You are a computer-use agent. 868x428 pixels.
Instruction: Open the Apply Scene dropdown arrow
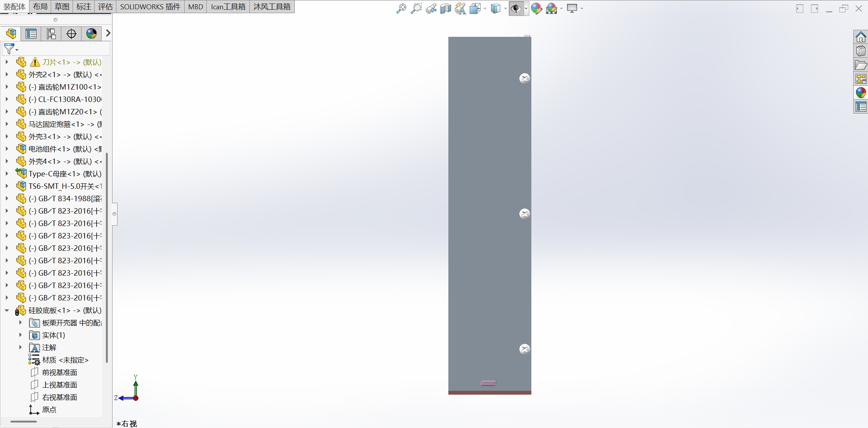click(x=561, y=9)
